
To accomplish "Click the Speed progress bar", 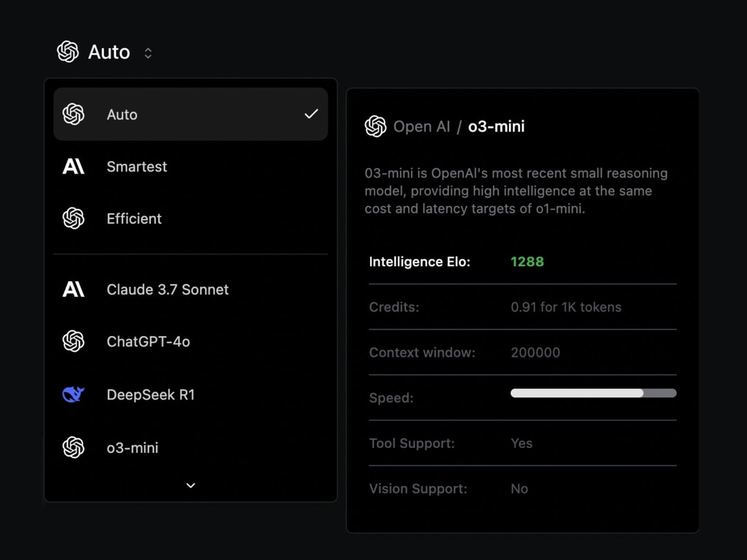I will 593,393.
